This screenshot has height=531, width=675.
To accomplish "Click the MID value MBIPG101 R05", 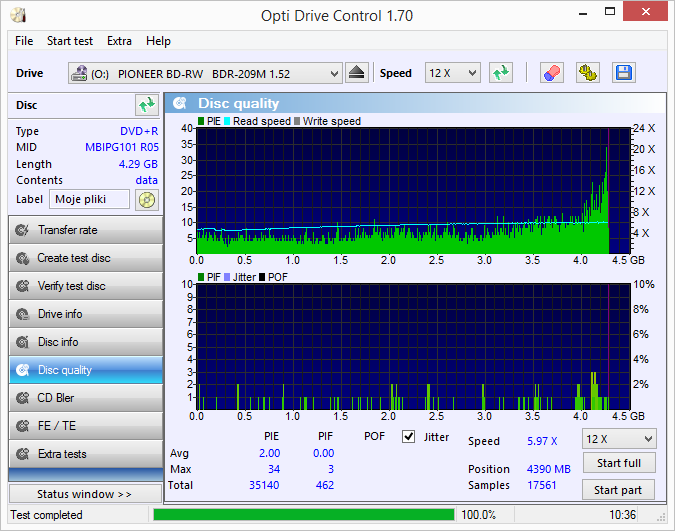I will click(122, 147).
